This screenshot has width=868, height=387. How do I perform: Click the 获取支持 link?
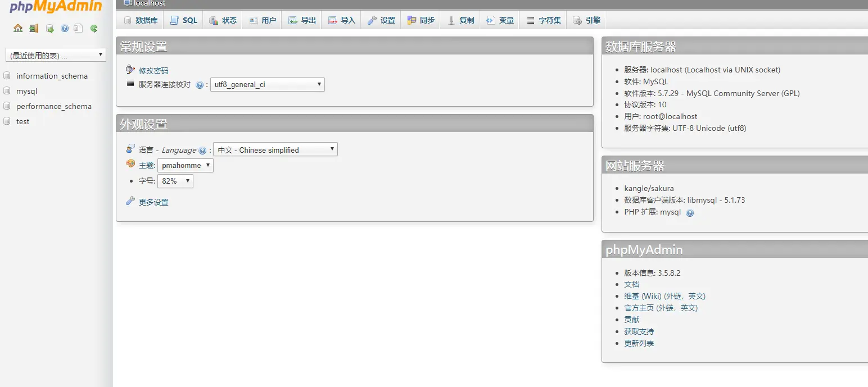point(639,331)
